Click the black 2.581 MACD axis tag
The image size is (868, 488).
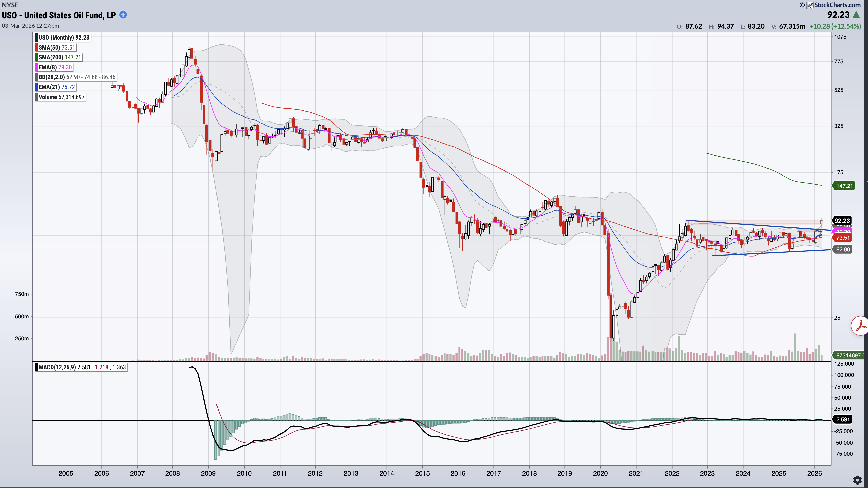[843, 419]
